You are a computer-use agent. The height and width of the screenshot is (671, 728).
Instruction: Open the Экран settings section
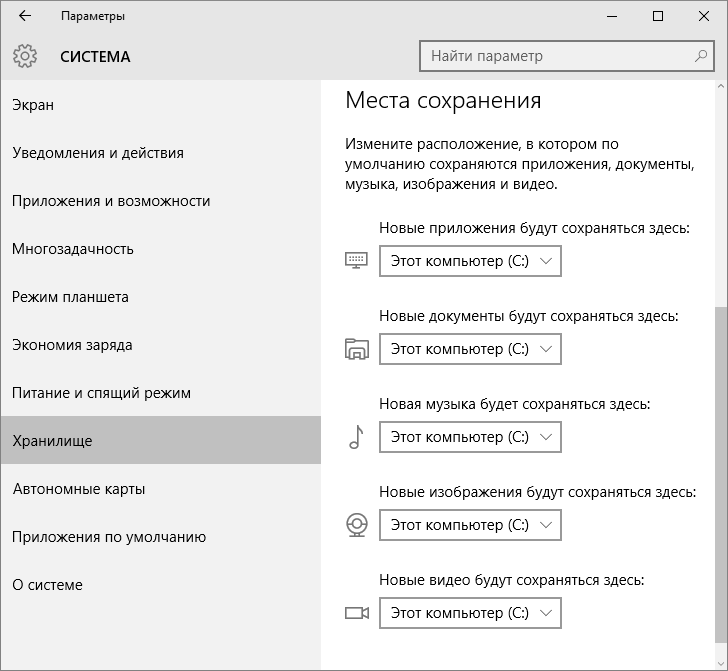pyautogui.click(x=33, y=105)
